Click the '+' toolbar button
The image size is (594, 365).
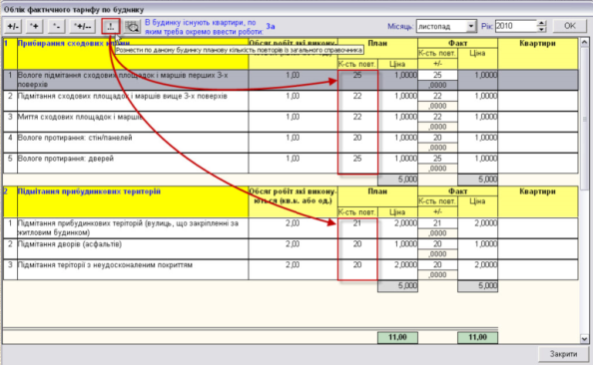34,27
